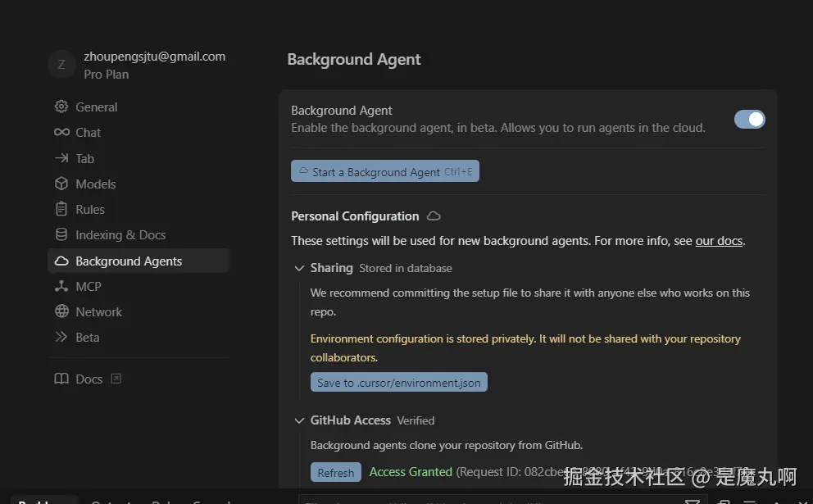The height and width of the screenshot is (504, 813).
Task: Click the Docs book icon
Action: pyautogui.click(x=61, y=379)
